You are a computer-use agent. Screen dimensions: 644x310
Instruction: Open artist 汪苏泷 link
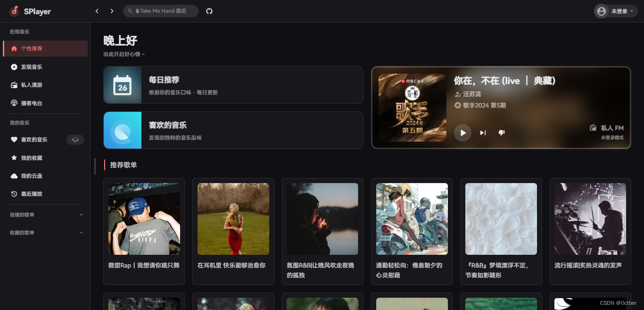coord(472,94)
